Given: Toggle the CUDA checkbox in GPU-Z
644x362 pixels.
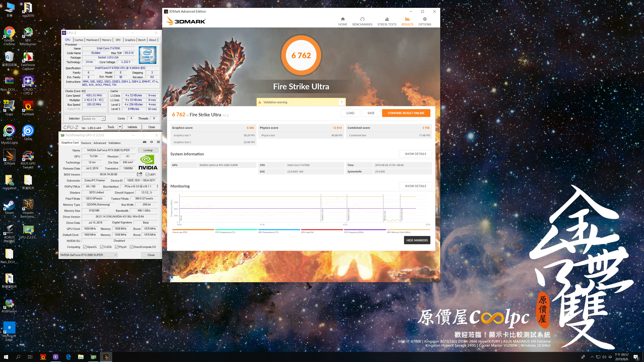Looking at the screenshot, I should pos(102,247).
